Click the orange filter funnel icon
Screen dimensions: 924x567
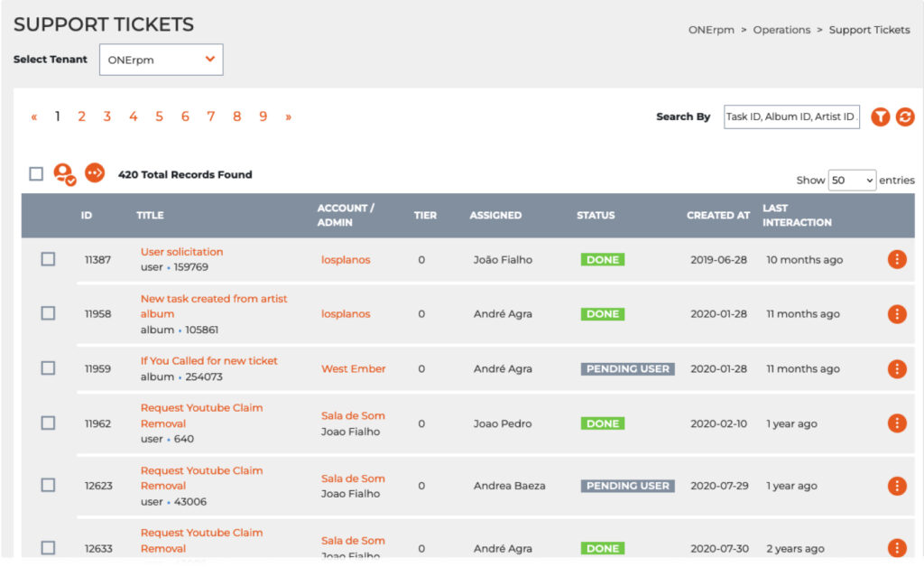pos(880,117)
